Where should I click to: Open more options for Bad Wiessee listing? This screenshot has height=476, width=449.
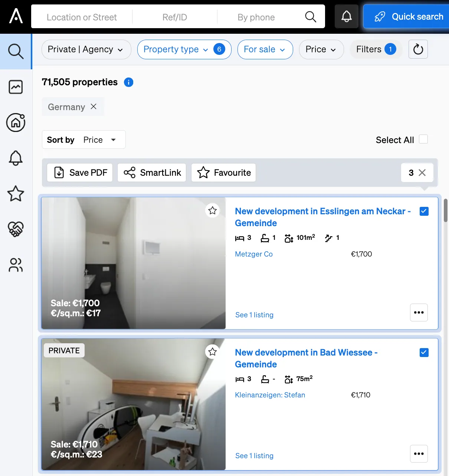point(419,454)
